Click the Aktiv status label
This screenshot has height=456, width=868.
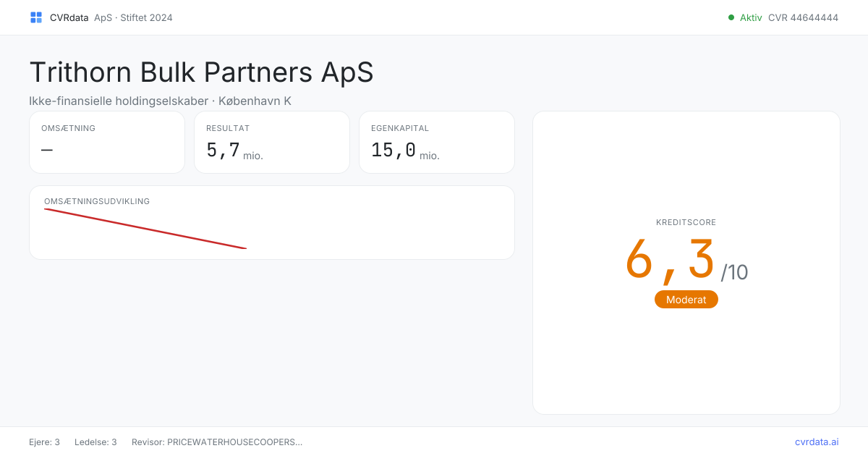point(751,17)
